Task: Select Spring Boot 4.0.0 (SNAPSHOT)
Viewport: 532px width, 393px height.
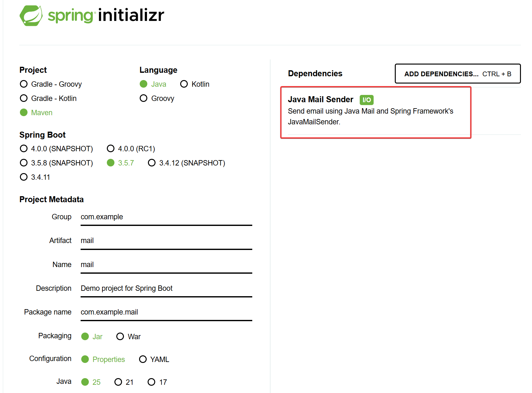Action: [x=24, y=149]
